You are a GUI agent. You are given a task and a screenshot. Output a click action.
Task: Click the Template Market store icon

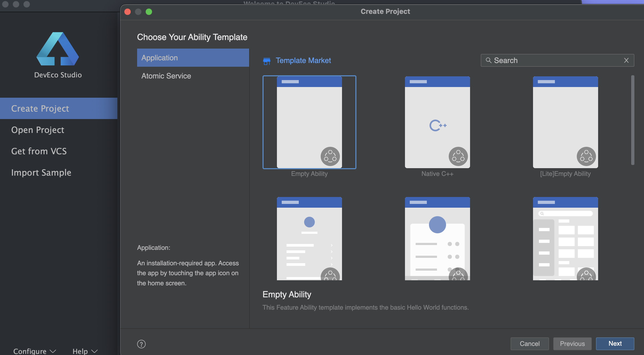(267, 61)
